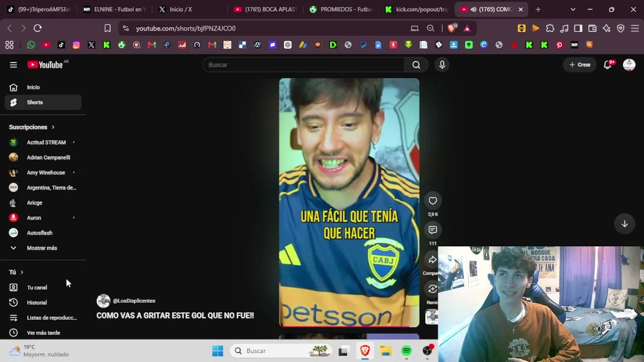Viewport: 644px width, 362px height.
Task: Open YouTube notifications bell
Action: pos(607,65)
